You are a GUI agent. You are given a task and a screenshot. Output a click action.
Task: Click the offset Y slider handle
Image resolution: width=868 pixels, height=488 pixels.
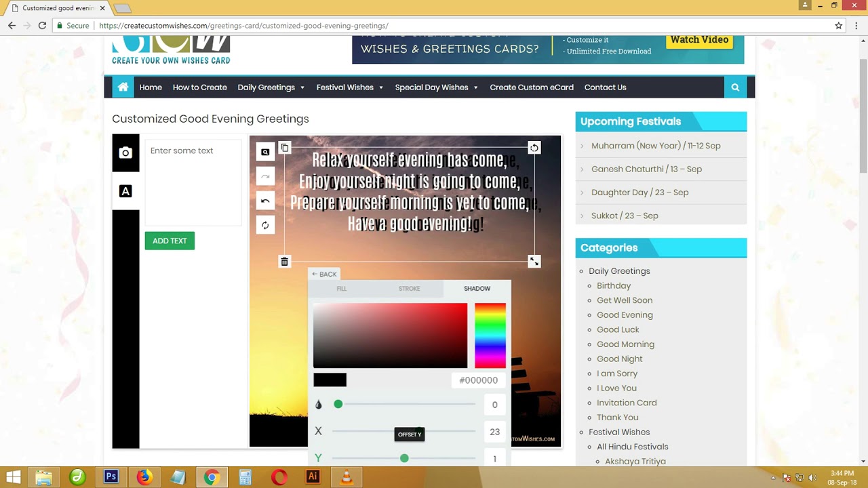point(404,458)
